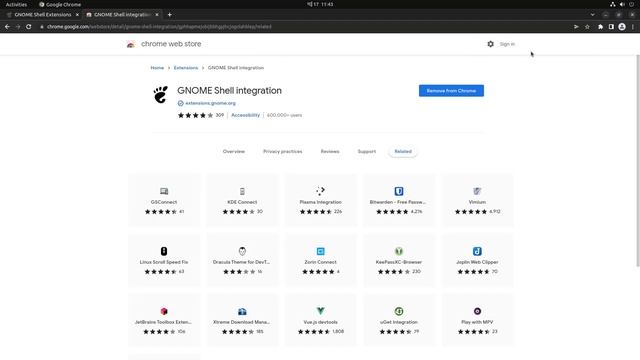The image size is (640, 360).
Task: Open the Linux Scroll Speed Fix icon
Action: (x=164, y=251)
